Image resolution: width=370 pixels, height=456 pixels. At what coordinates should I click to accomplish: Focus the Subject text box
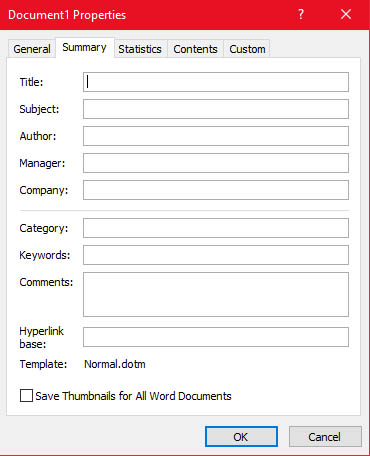pyautogui.click(x=216, y=109)
